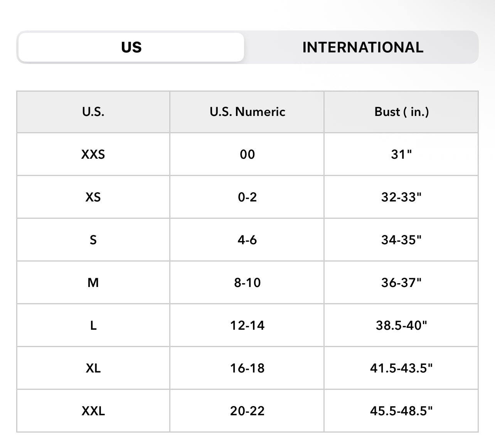Viewport: 495px width, 448px height.
Task: Click the U.S. column header
Action: (x=93, y=112)
